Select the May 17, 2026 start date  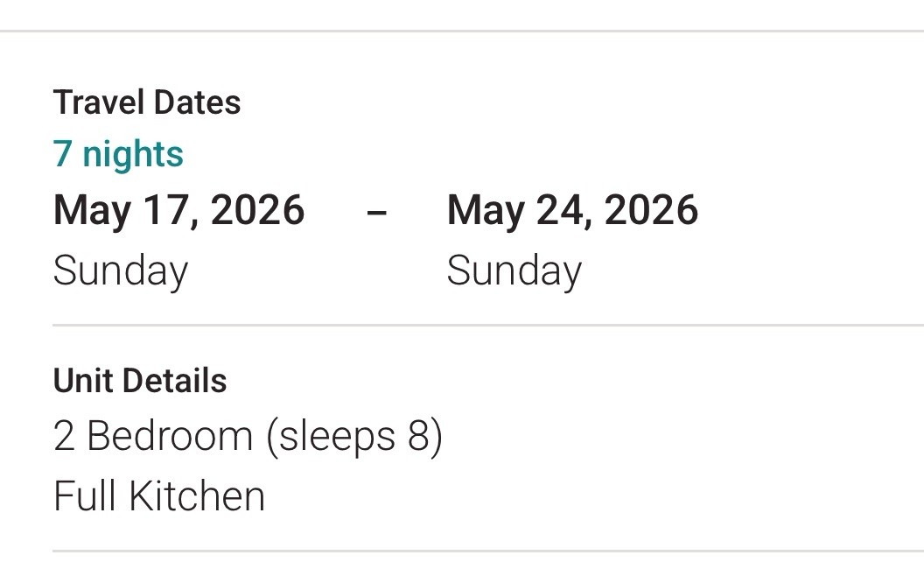point(178,210)
